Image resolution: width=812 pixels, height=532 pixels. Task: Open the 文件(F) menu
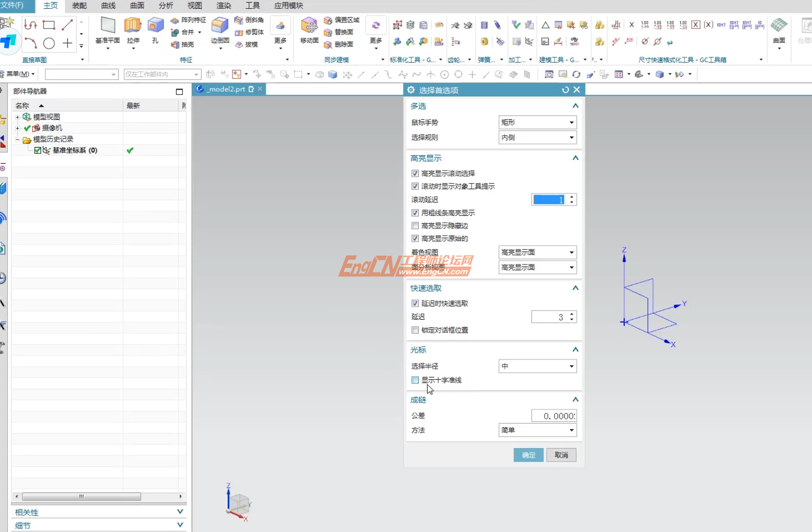(16, 6)
